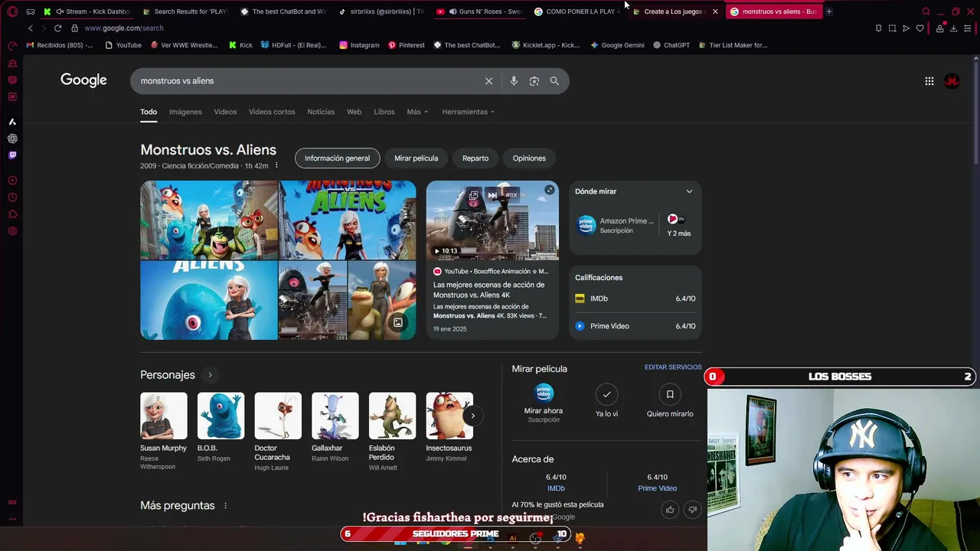
Task: Open the image gallery icon on the photos
Action: coord(398,322)
